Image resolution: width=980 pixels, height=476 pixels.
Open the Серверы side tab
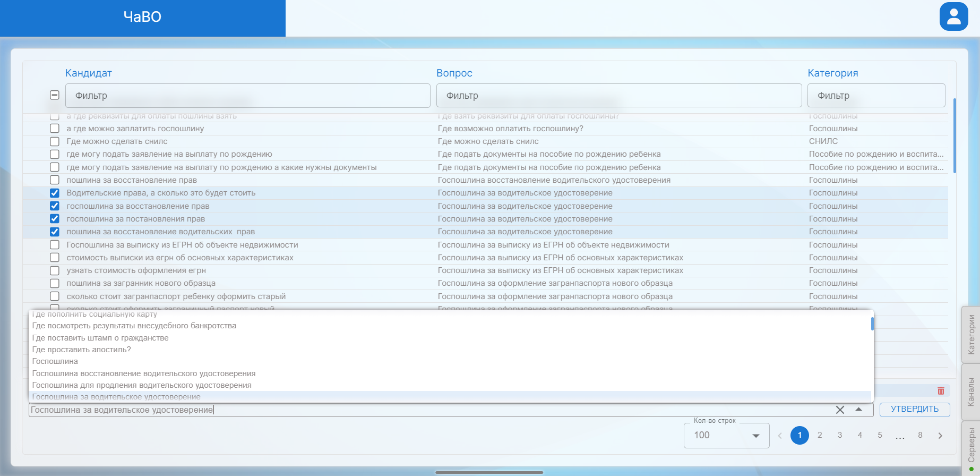coord(971,446)
